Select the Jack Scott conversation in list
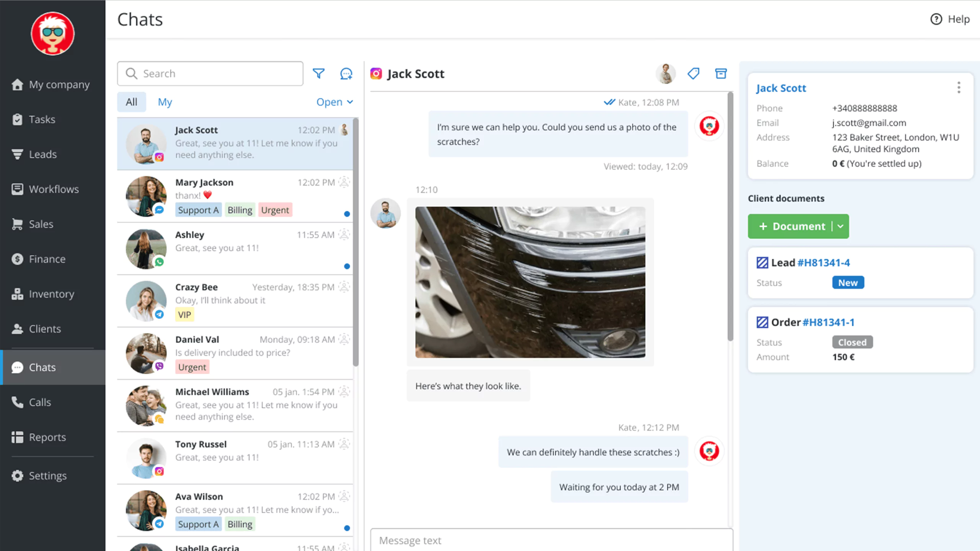The image size is (980, 551). 235,144
